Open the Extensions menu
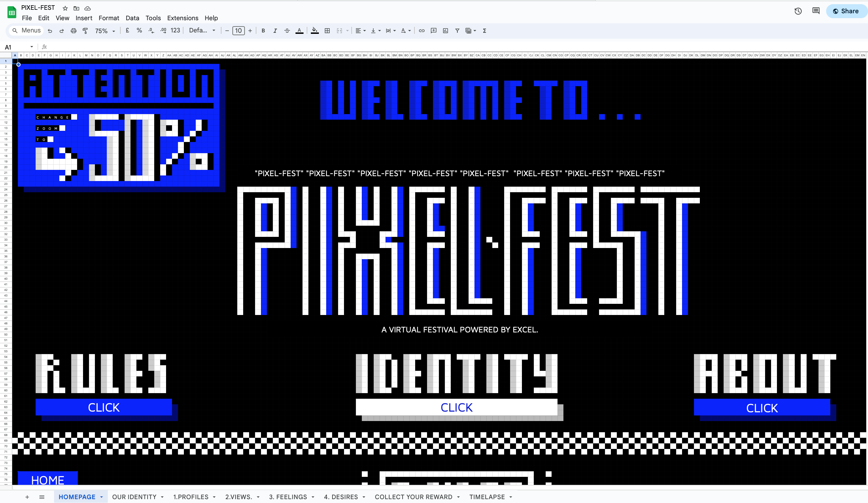This screenshot has height=503, width=868. [x=182, y=18]
